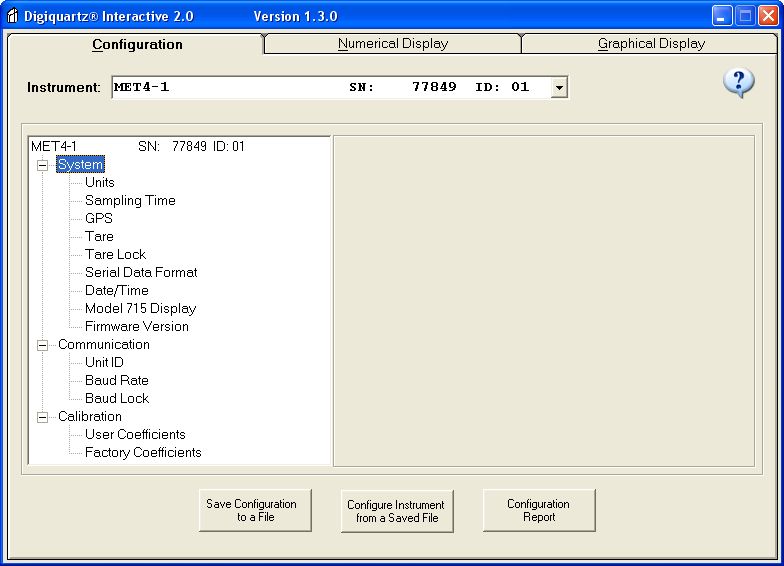Screen dimensions: 784x566
Task: Switch to the Numerical Display tab
Action: [x=392, y=44]
